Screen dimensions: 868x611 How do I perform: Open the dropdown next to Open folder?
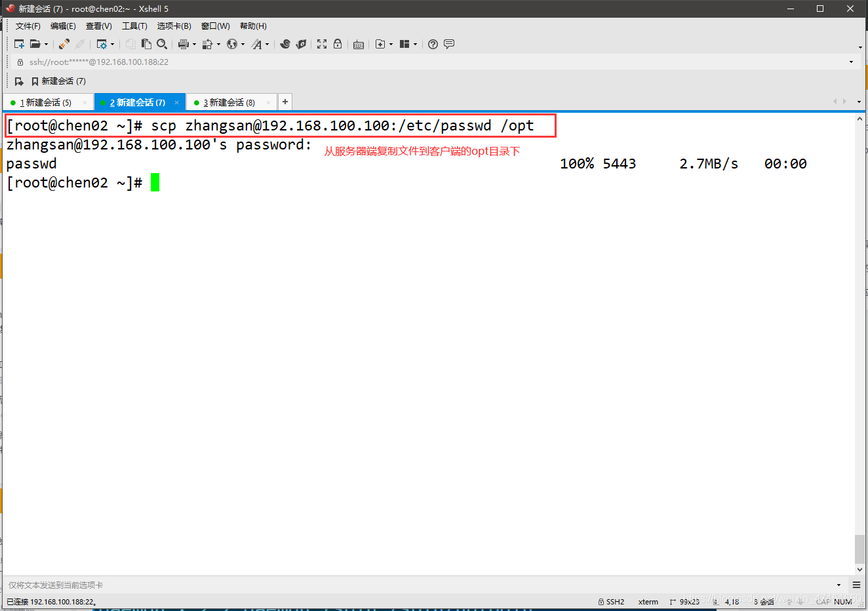(x=46, y=45)
